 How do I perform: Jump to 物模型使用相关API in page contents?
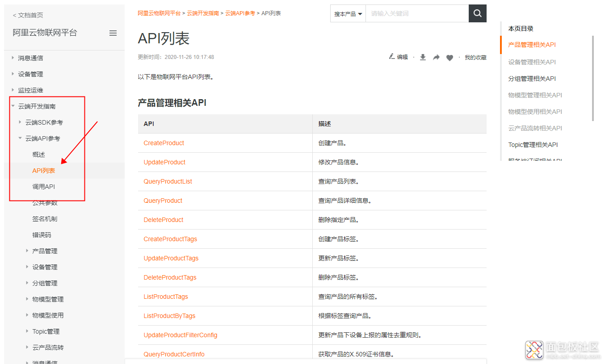[x=535, y=112]
